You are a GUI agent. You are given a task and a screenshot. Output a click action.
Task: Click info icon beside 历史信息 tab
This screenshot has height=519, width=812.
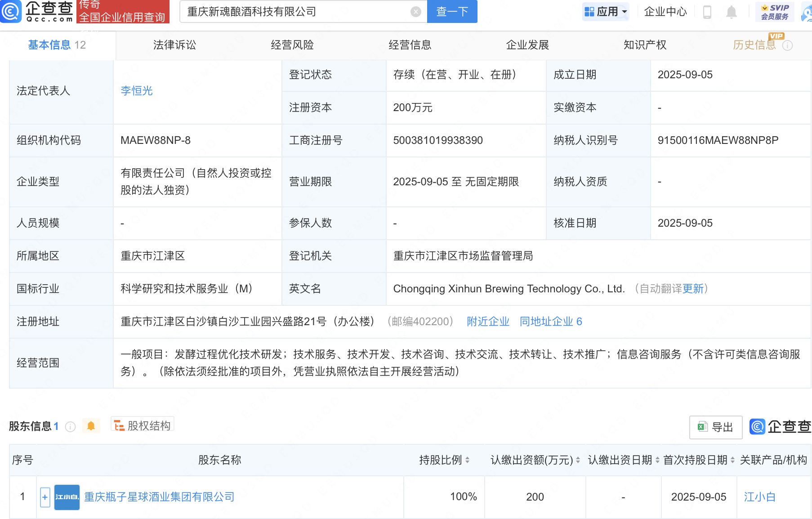787,45
